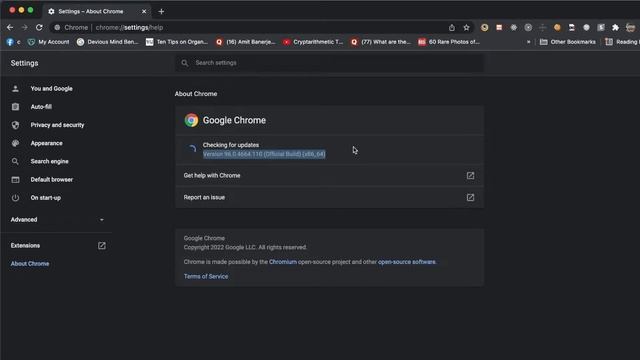Viewport: 640px width, 360px height.
Task: Click the red square extension icon
Action: tap(499, 27)
